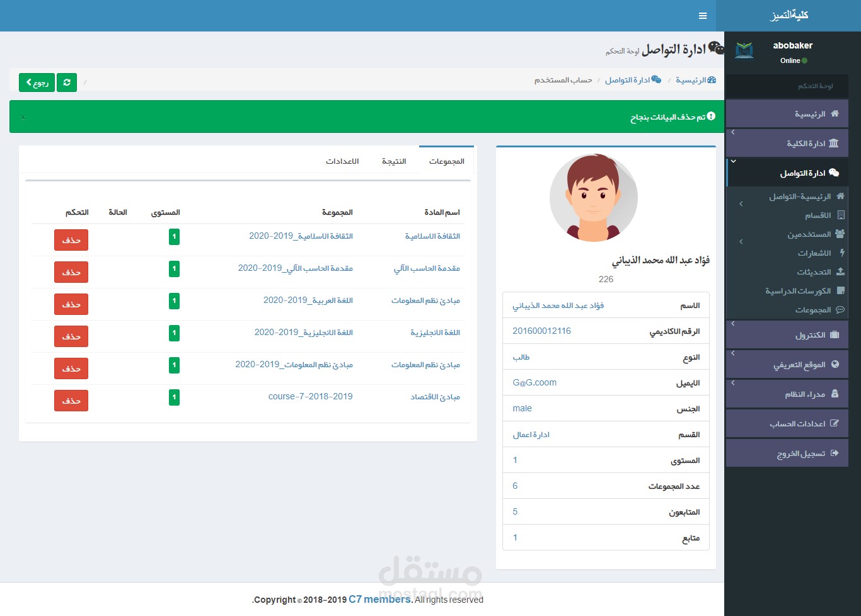861x616 pixels.
Task: Toggle the hamburger sidebar menu icon
Action: point(703,16)
